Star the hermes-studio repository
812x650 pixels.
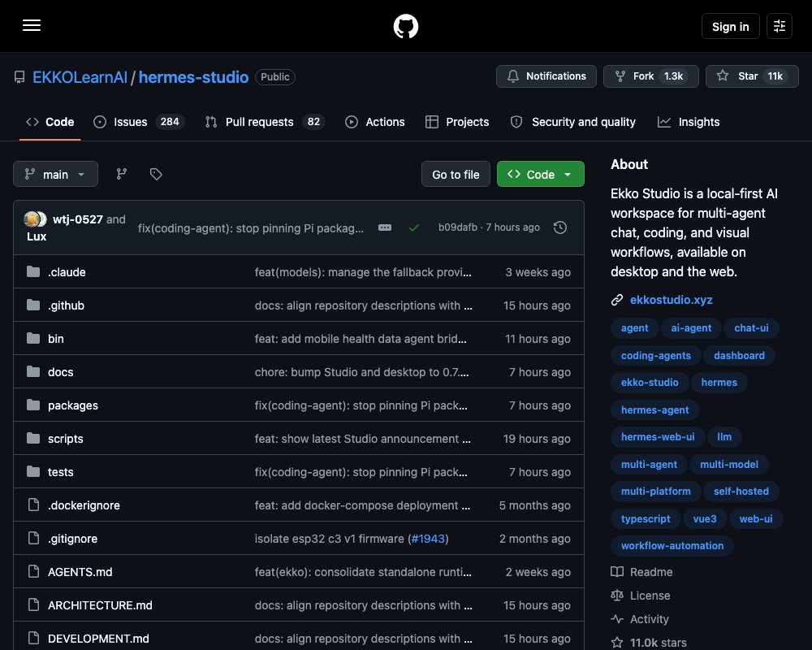(752, 76)
